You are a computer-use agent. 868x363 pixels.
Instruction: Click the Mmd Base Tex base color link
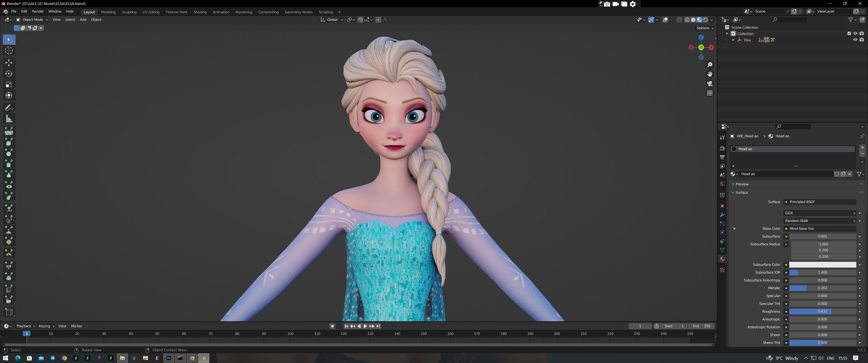click(820, 228)
